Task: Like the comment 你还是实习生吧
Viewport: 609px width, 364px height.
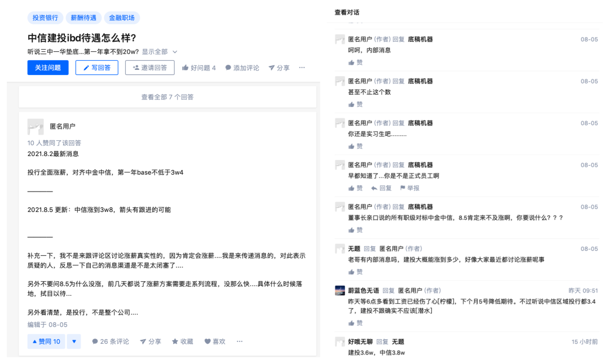Action: coord(355,147)
